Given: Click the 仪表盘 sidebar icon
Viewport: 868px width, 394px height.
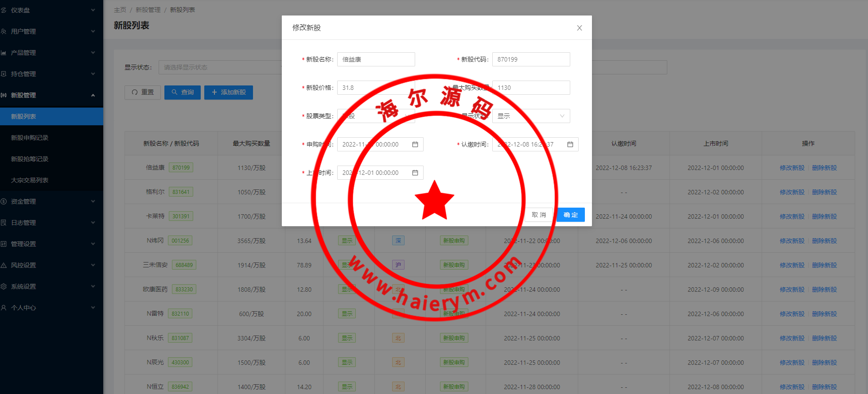Looking at the screenshot, I should tap(4, 10).
